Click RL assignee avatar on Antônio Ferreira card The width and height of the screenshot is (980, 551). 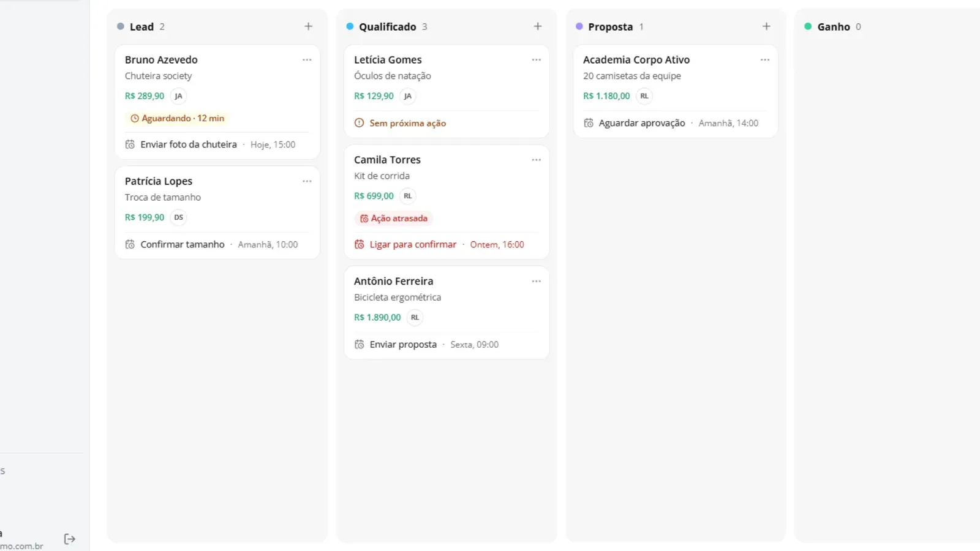point(415,317)
